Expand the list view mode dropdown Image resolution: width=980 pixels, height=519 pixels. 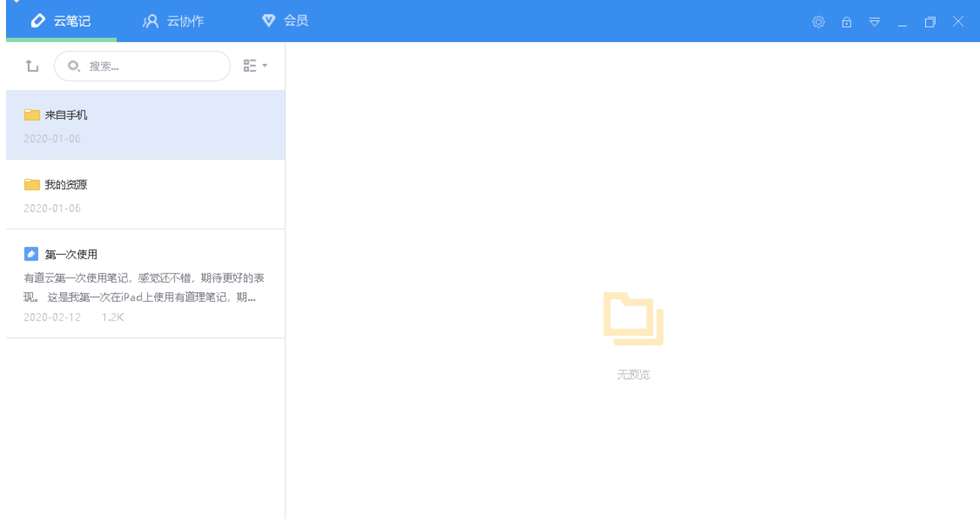click(256, 66)
